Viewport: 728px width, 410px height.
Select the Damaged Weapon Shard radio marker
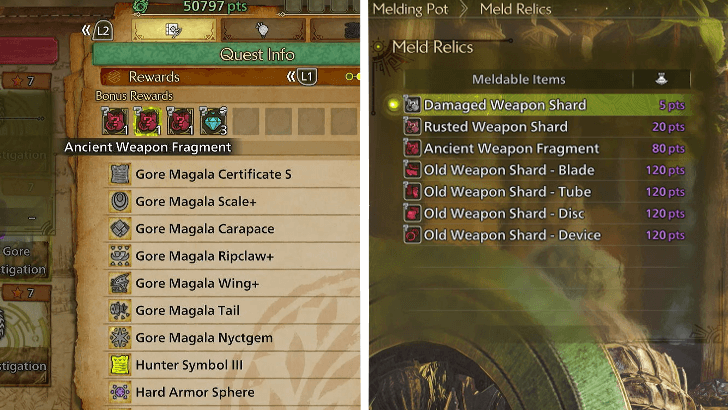tap(393, 104)
